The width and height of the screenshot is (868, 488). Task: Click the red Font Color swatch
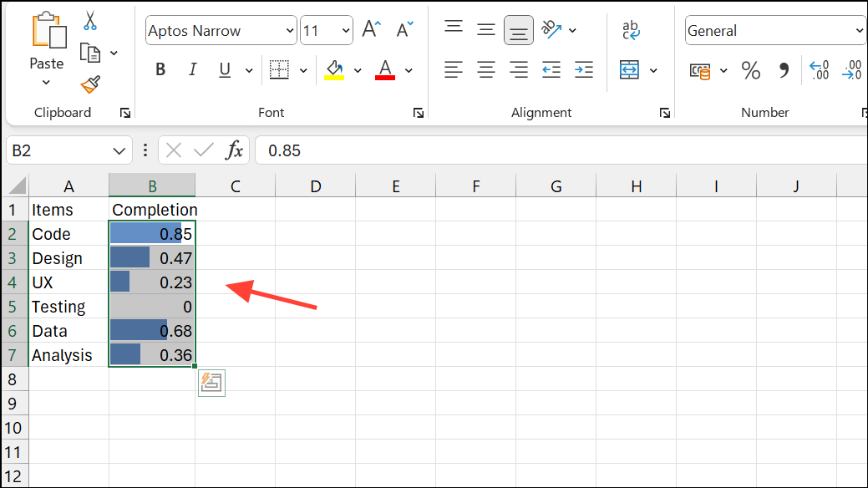[x=383, y=77]
